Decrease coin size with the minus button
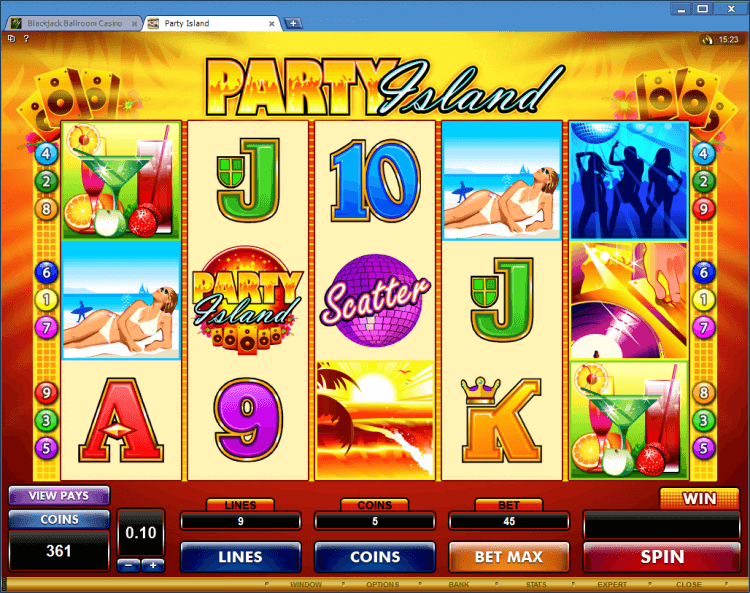The image size is (750, 593). pyautogui.click(x=128, y=565)
